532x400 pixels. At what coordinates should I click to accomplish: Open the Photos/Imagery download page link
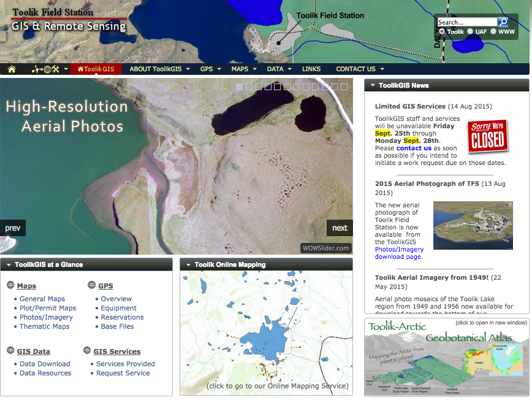pyautogui.click(x=399, y=253)
